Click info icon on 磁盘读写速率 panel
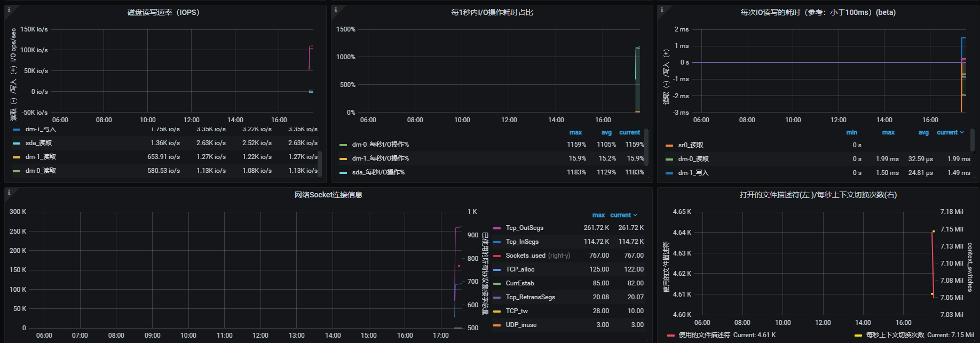 (x=9, y=10)
